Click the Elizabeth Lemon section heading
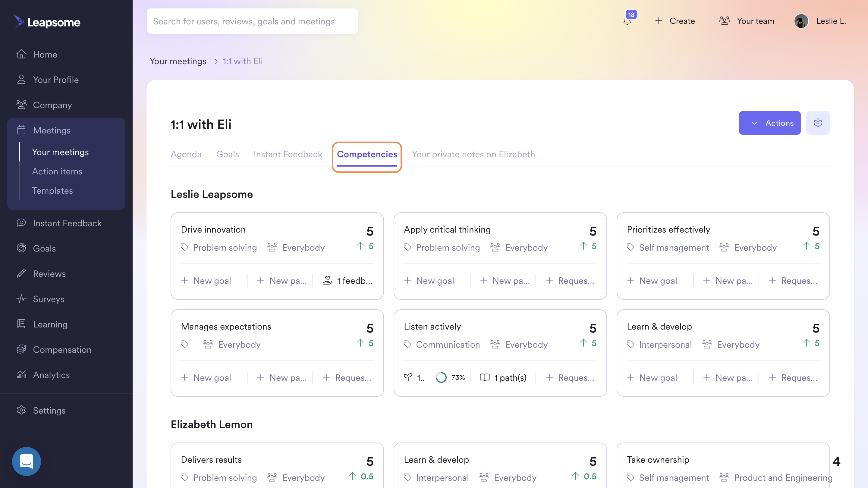The image size is (868, 488). point(212,424)
